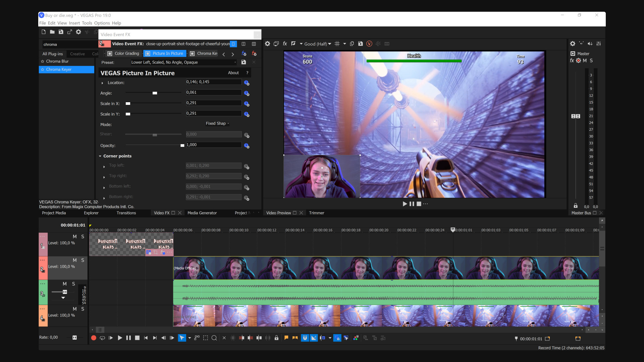Enable the grid overlay in the preview window

tap(337, 44)
